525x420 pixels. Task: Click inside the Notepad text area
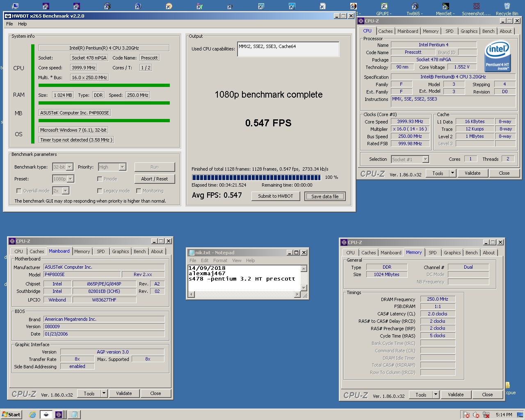(x=244, y=278)
